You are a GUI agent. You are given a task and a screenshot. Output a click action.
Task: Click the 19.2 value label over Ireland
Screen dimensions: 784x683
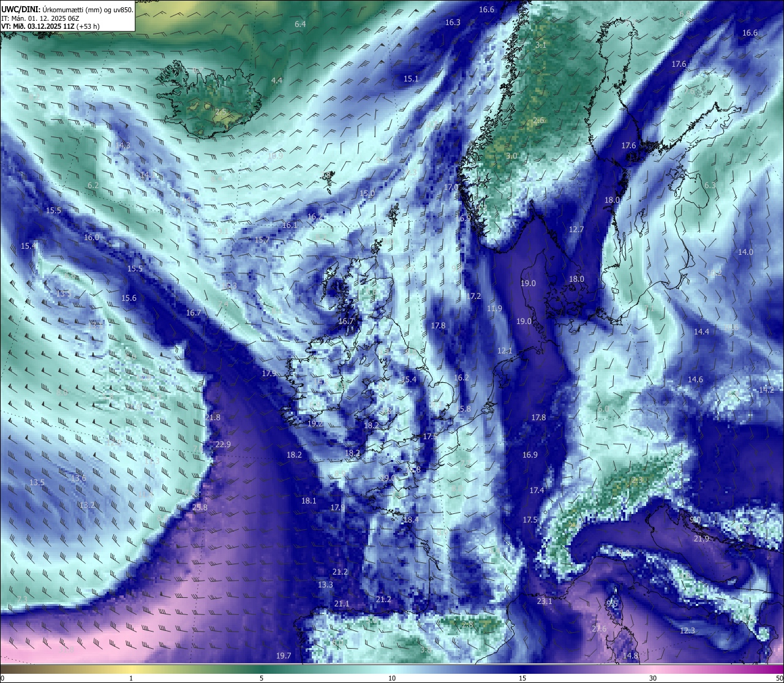(315, 423)
